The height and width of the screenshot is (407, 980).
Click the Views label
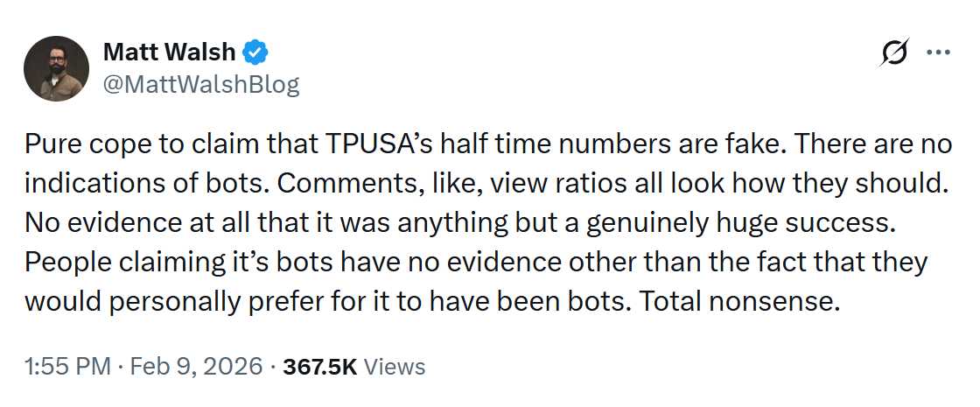coord(395,367)
